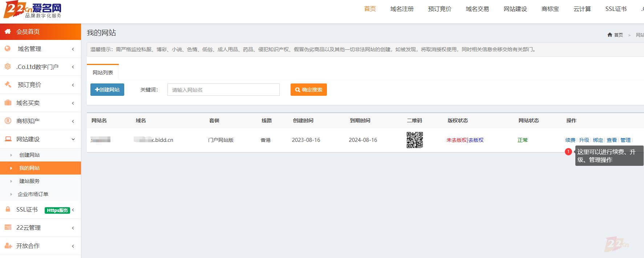This screenshot has width=644, height=258.
Task: Select 建站服务 in the sidebar submenu
Action: point(29,181)
